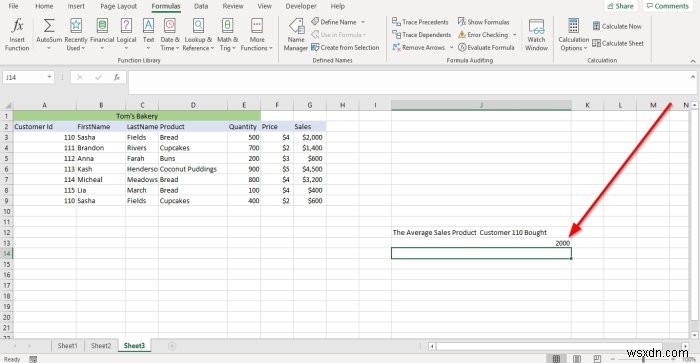Open the Comments pane
Viewport: 700px width, 363px height.
[x=667, y=6]
